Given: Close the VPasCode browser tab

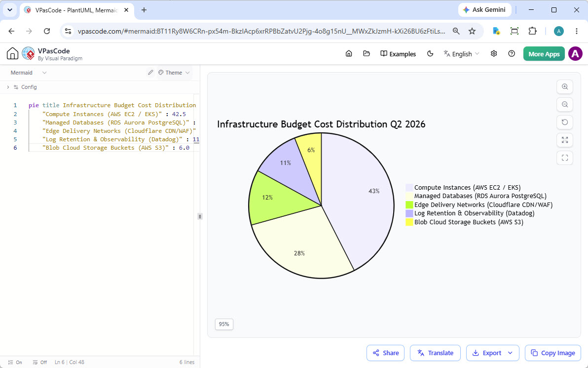Looking at the screenshot, I should pos(126,10).
